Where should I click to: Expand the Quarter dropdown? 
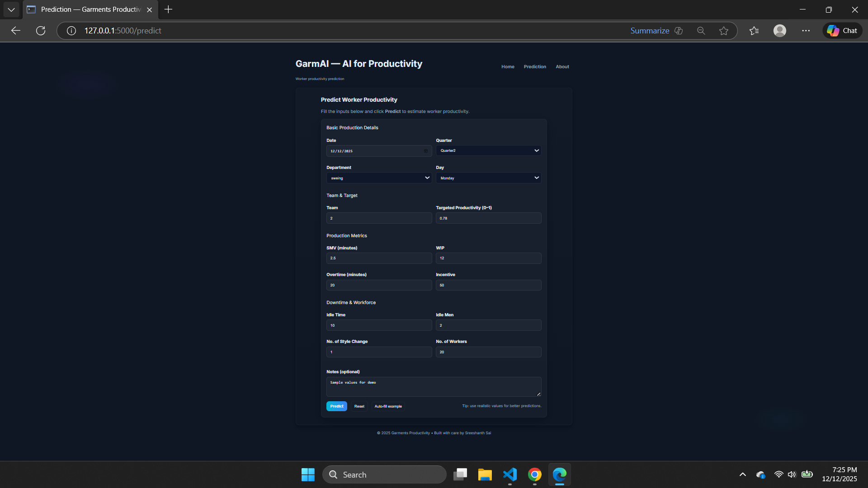488,150
